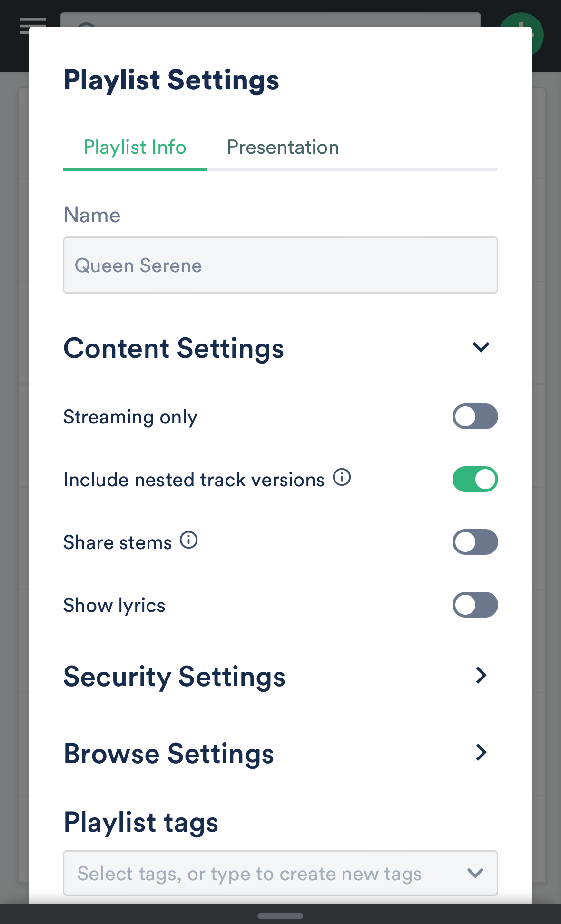Disable Include nested track versions toggle
This screenshot has width=561, height=924.
(475, 479)
